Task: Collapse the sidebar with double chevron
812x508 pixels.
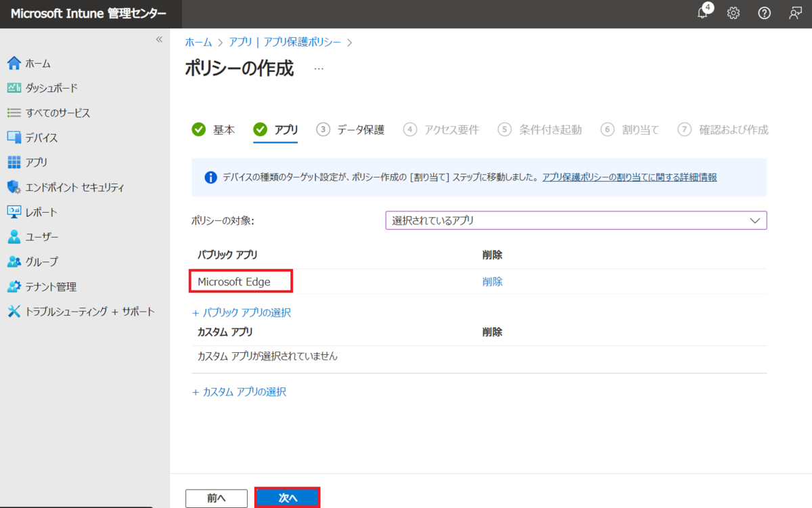Action: coord(159,39)
